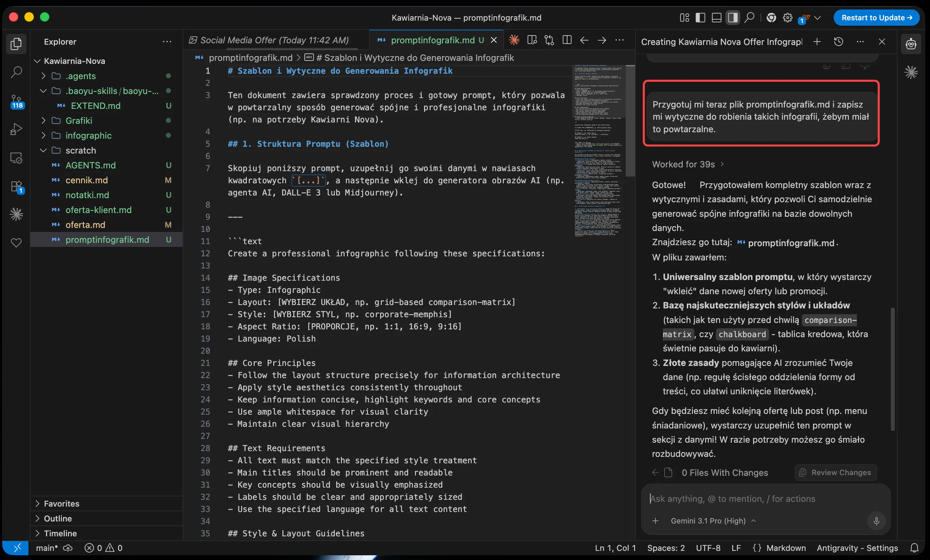Click the Review Changes button
The image size is (930, 560).
coord(836,472)
